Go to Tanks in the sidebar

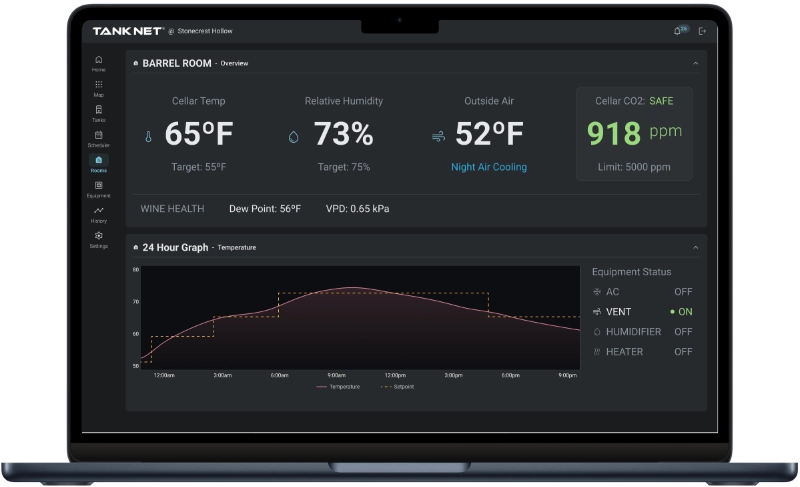click(98, 110)
